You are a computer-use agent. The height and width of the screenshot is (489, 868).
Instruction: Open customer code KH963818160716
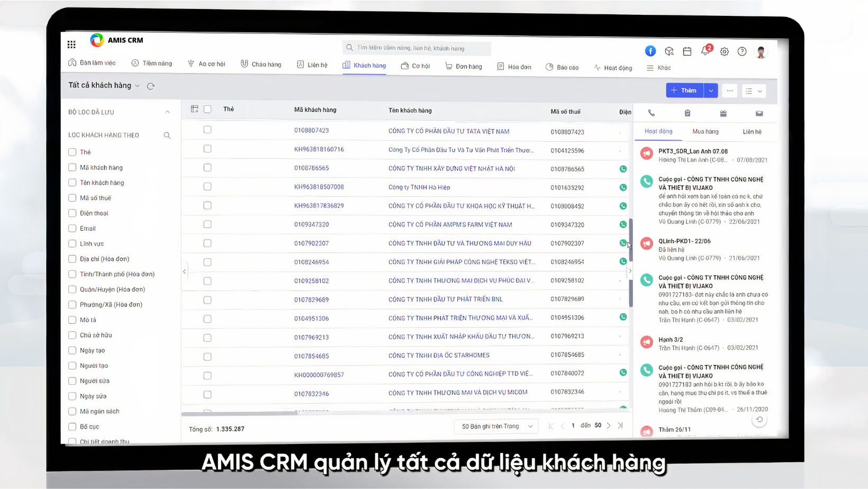[319, 149]
